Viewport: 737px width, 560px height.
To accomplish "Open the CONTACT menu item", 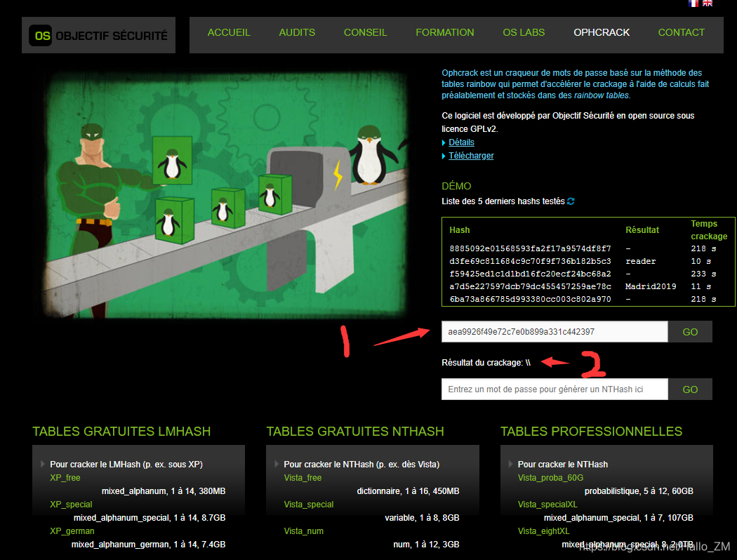I will (x=681, y=32).
